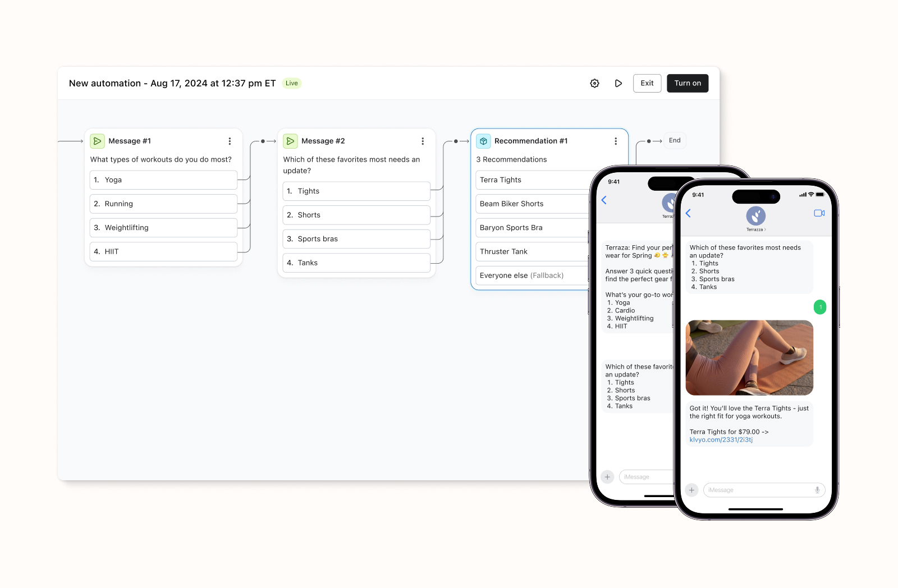Open the three-dot menu on Message #2

point(423,141)
